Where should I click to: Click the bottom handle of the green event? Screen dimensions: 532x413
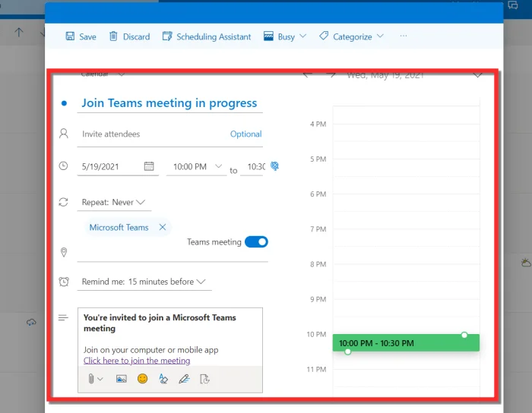[347, 352]
